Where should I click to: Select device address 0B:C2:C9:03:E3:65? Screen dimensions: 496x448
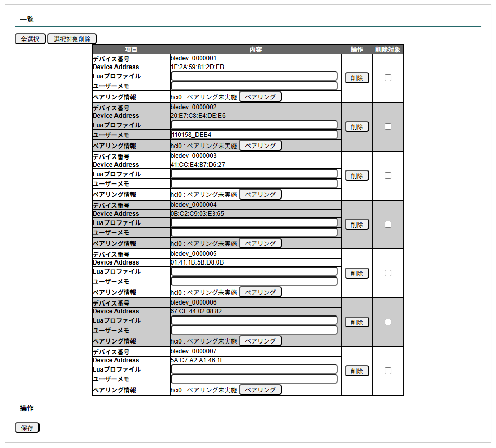[x=197, y=214]
